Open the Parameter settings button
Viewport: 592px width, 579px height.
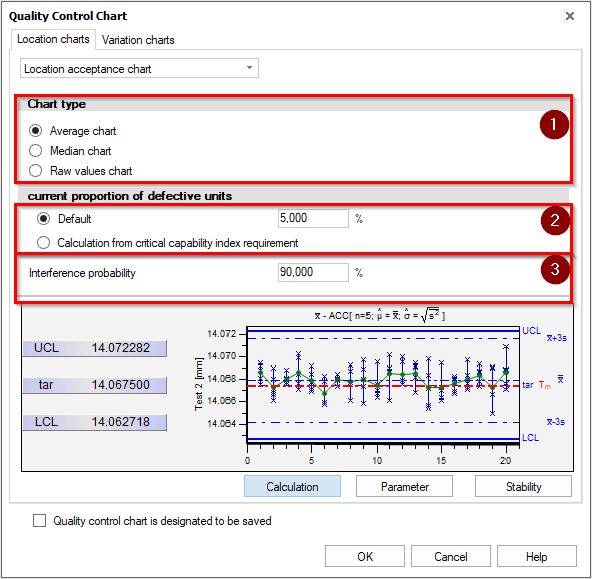click(404, 486)
